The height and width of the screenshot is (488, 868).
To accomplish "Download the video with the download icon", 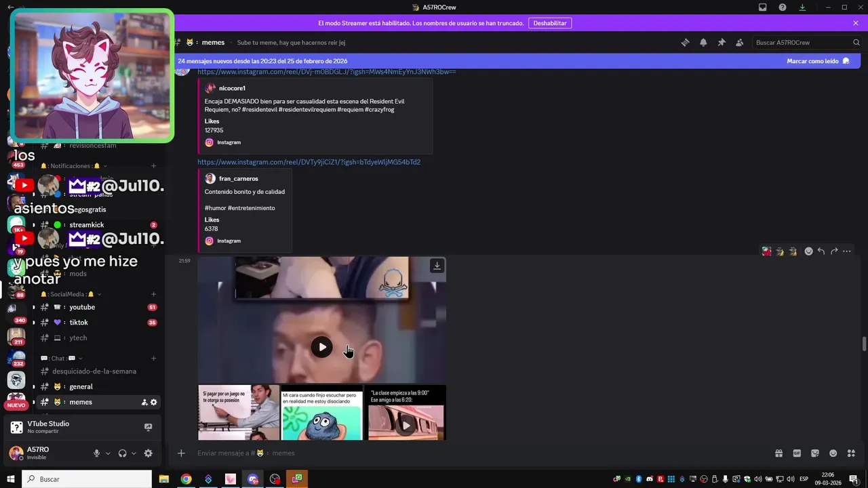I will 437,266.
